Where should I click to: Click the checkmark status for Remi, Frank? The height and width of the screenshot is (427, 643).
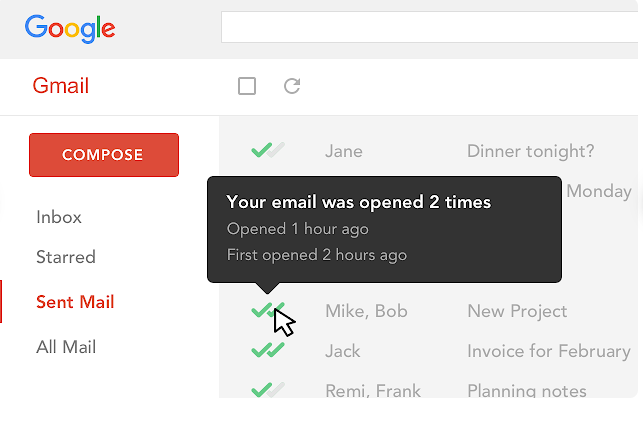(268, 390)
